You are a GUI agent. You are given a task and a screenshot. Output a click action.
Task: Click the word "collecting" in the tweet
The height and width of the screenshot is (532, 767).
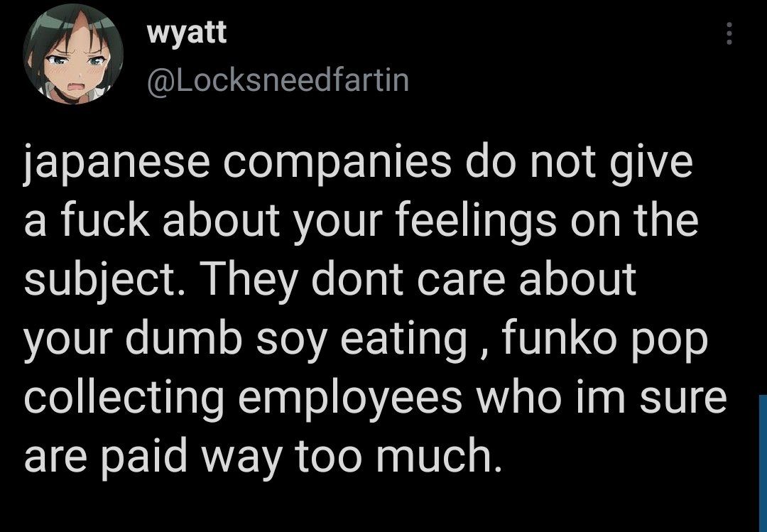125,399
